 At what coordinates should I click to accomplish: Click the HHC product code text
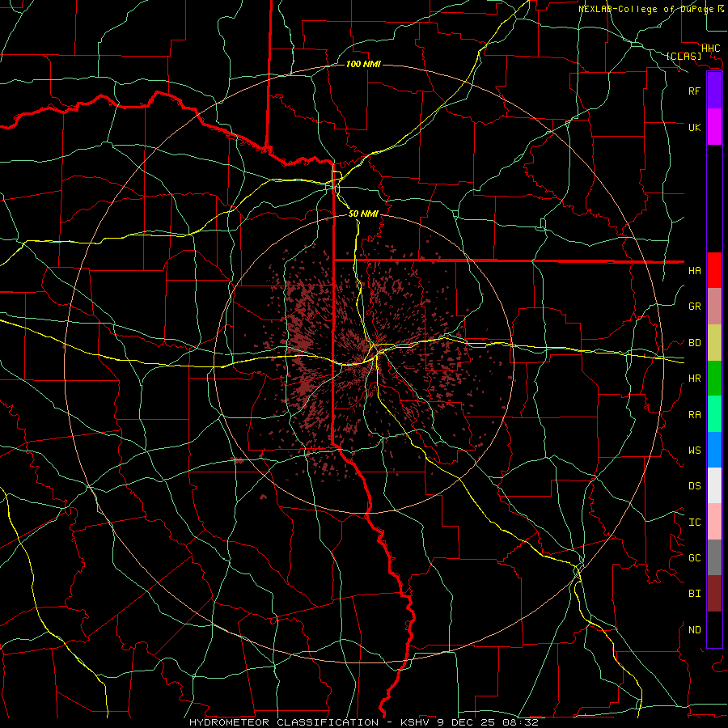(x=710, y=49)
